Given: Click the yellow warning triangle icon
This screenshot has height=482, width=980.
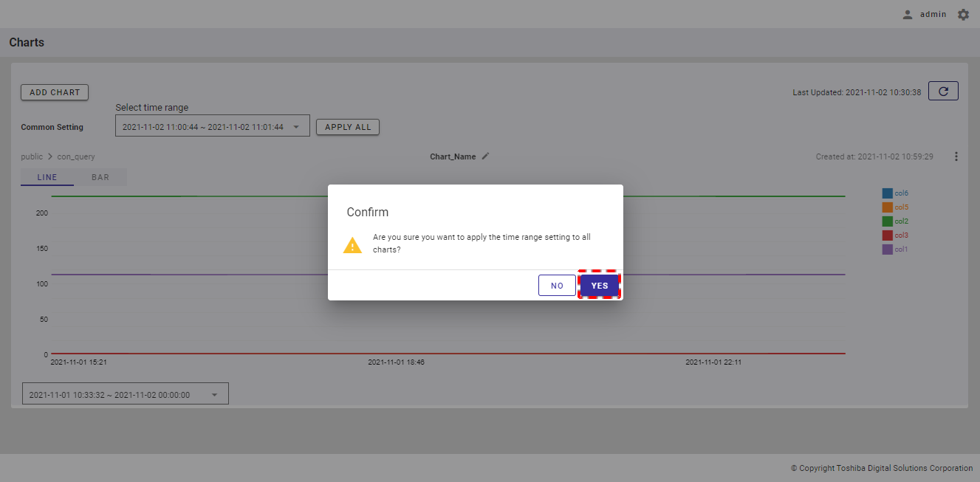Looking at the screenshot, I should point(353,246).
